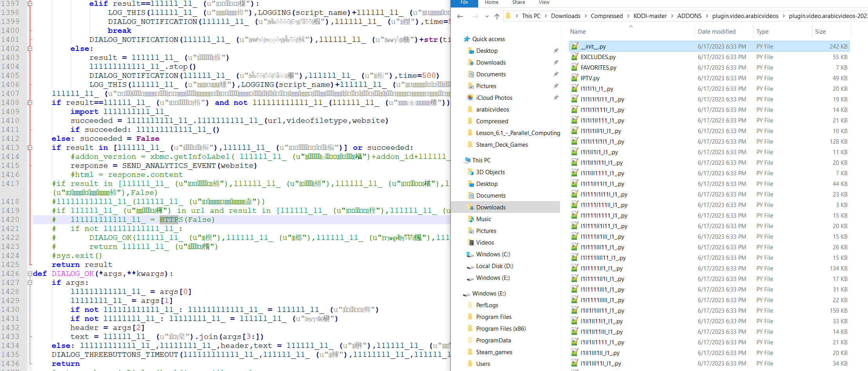This screenshot has width=868, height=371.
Task: Go up one folder with the up arrow
Action: click(497, 16)
